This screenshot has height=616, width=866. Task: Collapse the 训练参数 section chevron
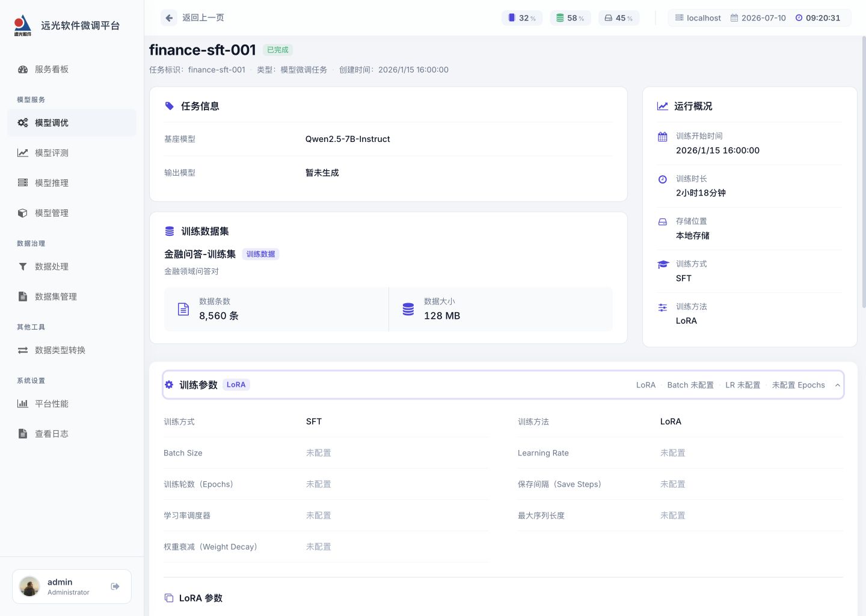[x=837, y=385]
